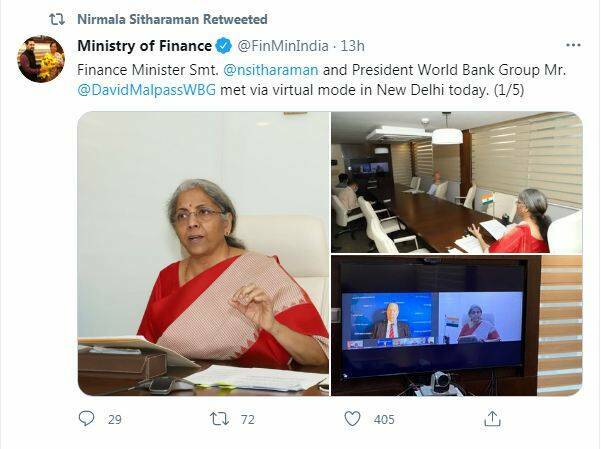Viewport: 601px width, 449px height.
Task: Click the Ministry of Finance account name
Action: tap(145, 46)
